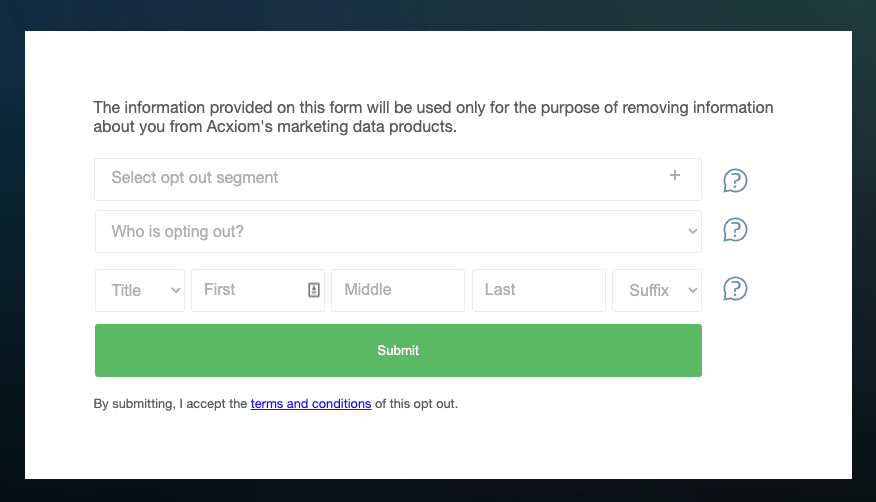Image resolution: width=876 pixels, height=502 pixels.
Task: Click the plus icon in opt out segment field
Action: [x=675, y=175]
